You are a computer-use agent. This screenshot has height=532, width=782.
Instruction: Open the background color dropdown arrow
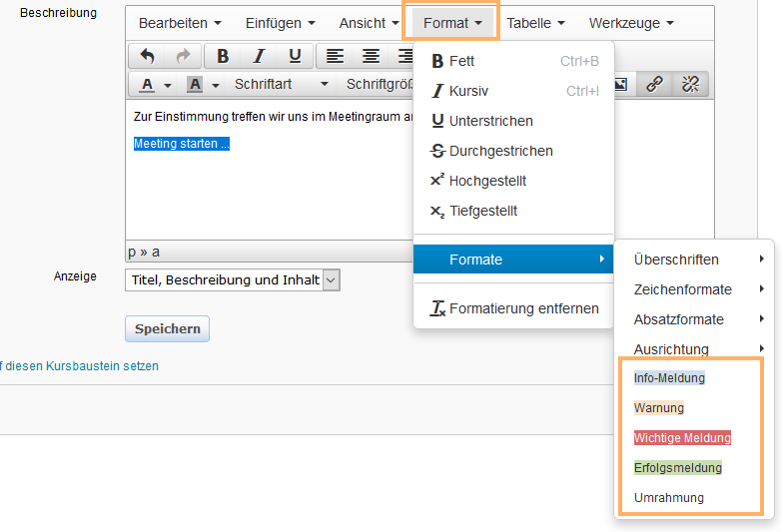[216, 85]
